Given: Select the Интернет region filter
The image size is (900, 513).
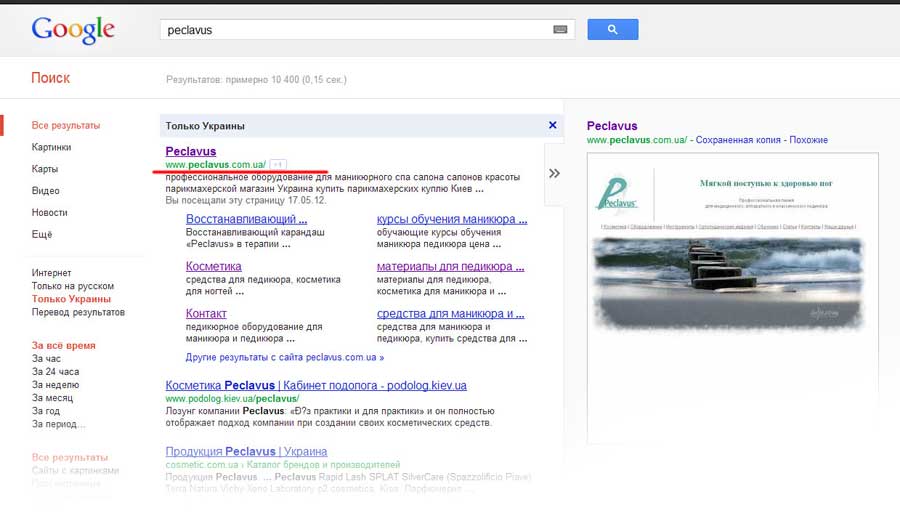Looking at the screenshot, I should click(x=52, y=273).
